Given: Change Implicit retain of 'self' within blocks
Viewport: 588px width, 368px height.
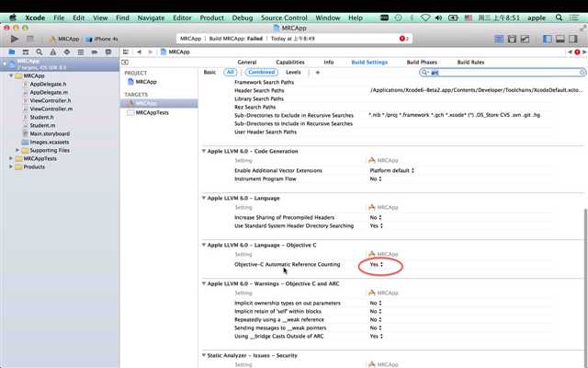Looking at the screenshot, I should (x=376, y=311).
